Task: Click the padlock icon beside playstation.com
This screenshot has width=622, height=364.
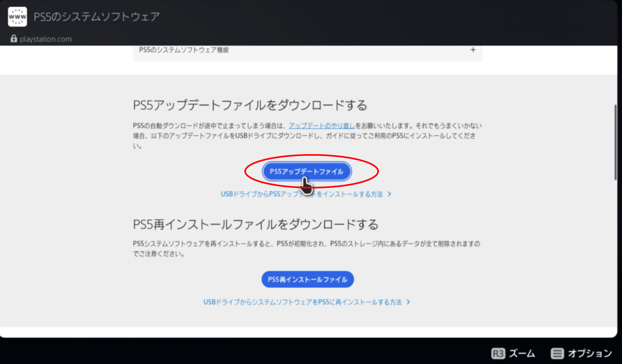Action: coord(14,39)
